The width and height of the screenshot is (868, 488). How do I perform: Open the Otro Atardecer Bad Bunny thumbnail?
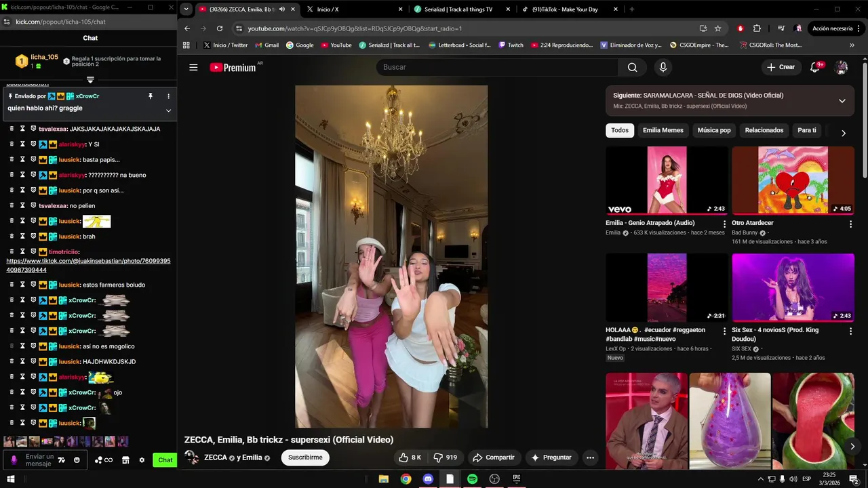[x=793, y=180]
